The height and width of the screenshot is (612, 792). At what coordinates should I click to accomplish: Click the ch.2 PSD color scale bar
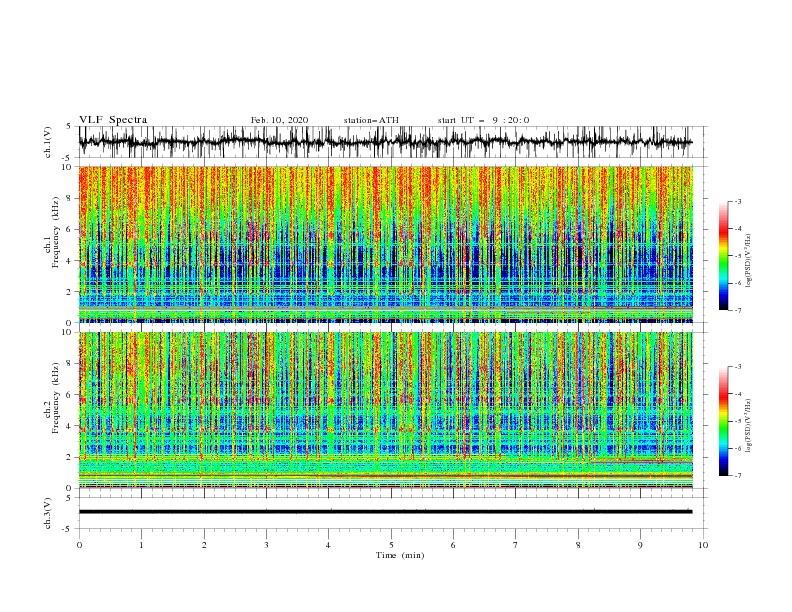point(723,421)
